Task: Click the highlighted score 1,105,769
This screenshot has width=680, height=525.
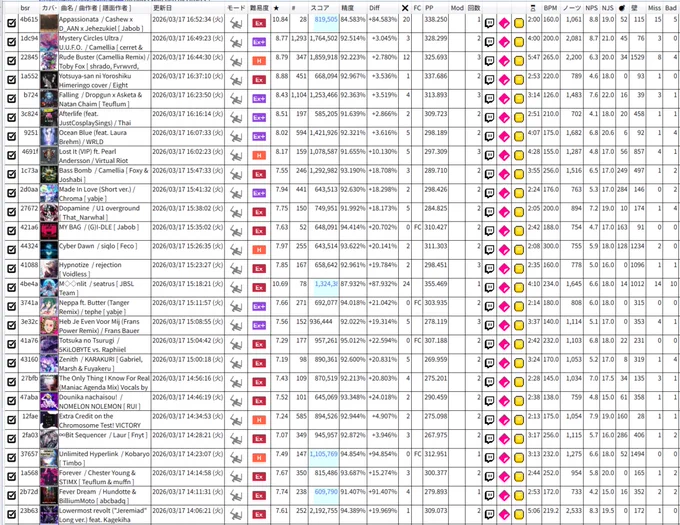Action: pyautogui.click(x=324, y=453)
